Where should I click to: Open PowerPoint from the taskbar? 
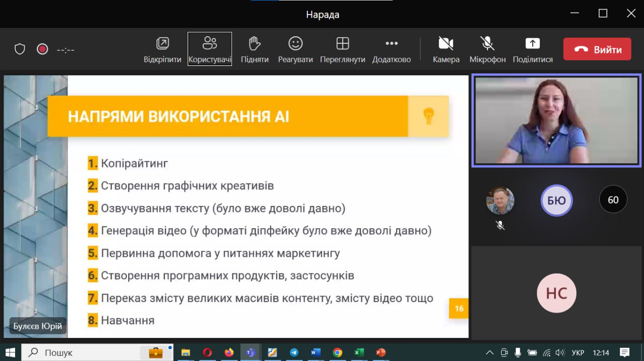[x=381, y=352]
